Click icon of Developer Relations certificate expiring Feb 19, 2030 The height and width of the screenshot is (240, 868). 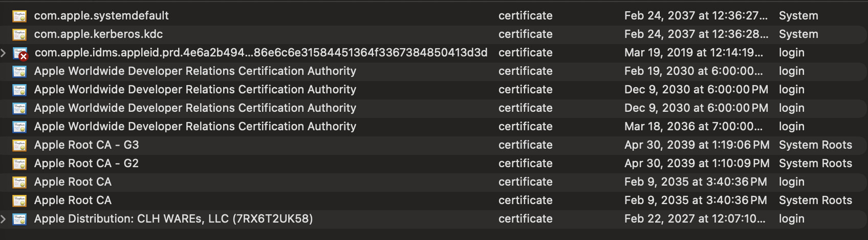19,71
